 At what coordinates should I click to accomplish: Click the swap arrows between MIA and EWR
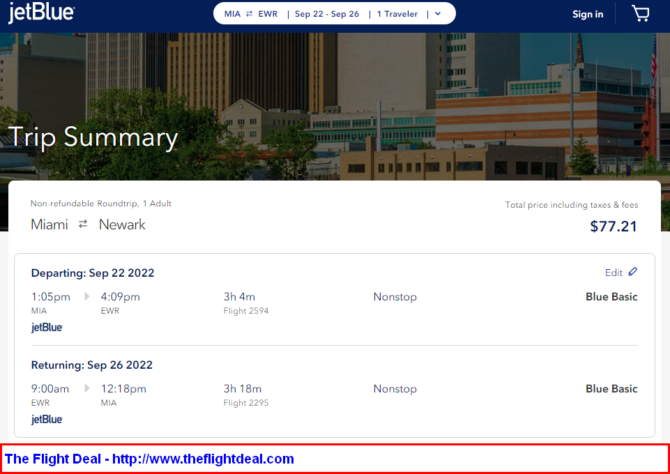[249, 14]
